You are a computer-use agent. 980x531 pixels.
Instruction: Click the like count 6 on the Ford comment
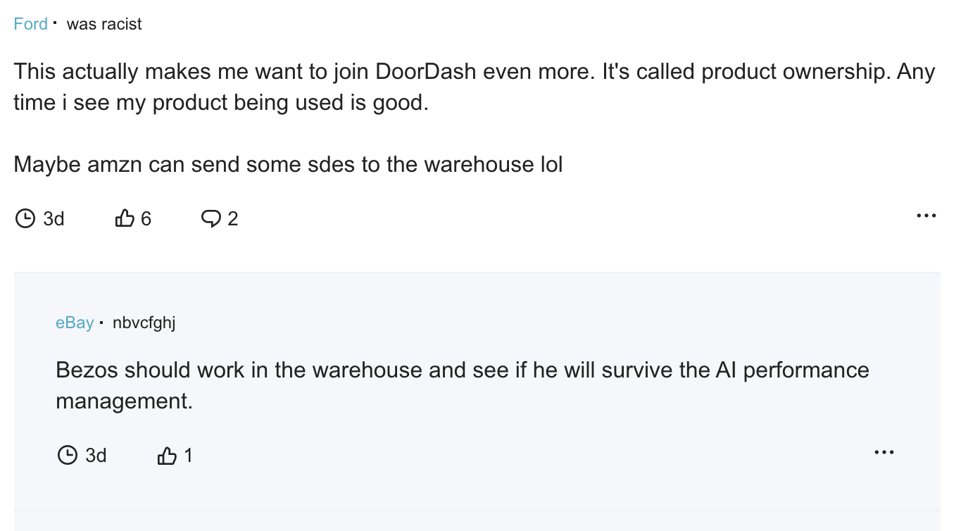click(x=146, y=219)
